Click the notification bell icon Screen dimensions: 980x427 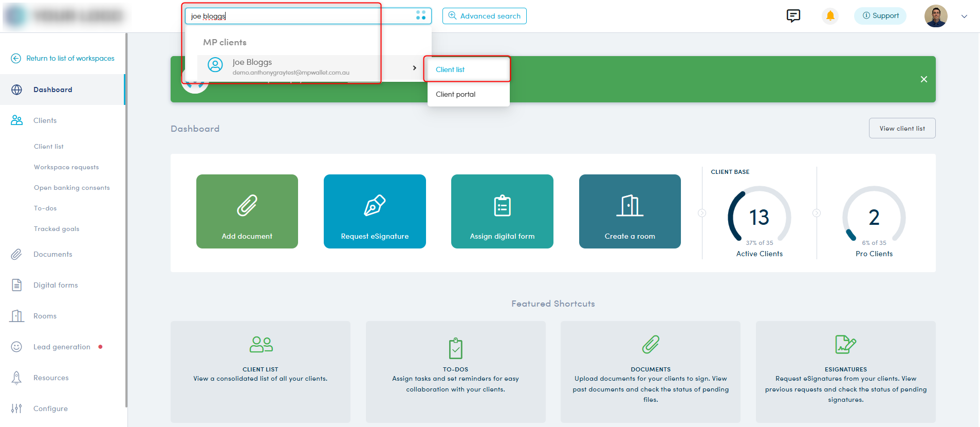click(830, 16)
